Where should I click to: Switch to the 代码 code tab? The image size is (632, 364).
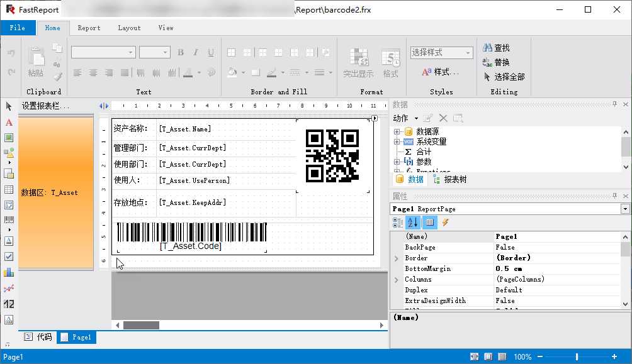coord(38,337)
